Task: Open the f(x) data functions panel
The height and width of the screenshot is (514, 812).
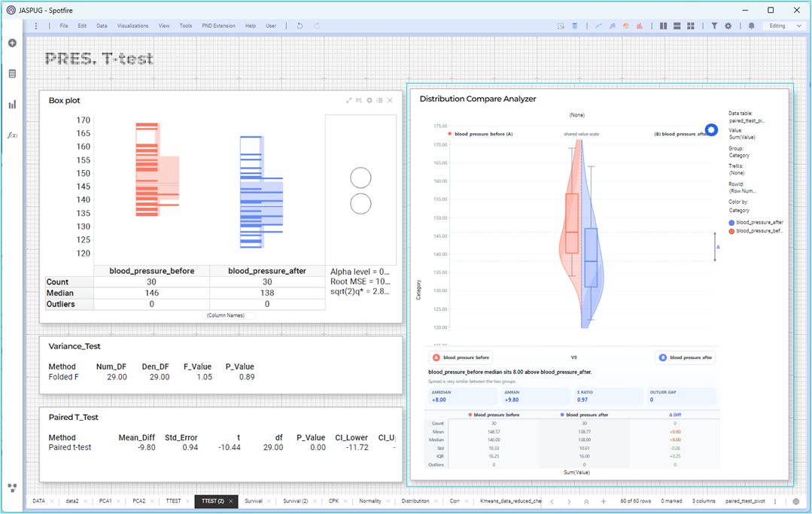Action: coord(13,135)
